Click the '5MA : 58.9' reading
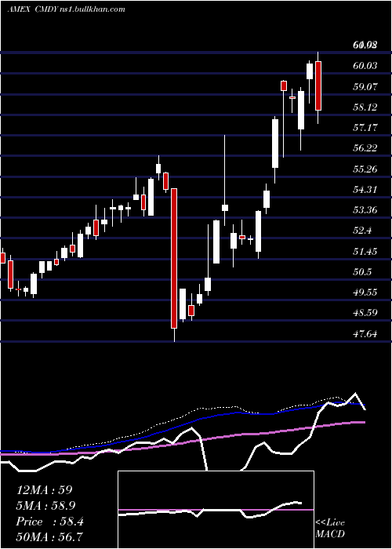The width and height of the screenshot is (392, 549). [x=45, y=506]
